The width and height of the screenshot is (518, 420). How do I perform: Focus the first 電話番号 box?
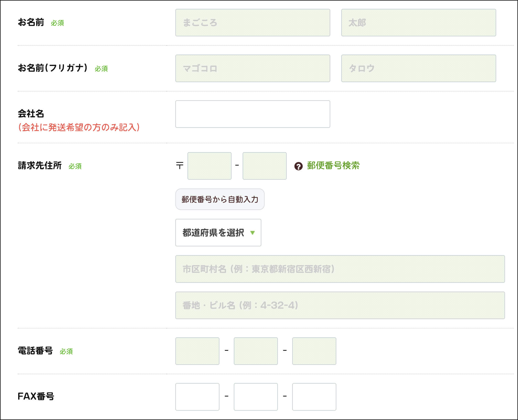click(x=197, y=351)
